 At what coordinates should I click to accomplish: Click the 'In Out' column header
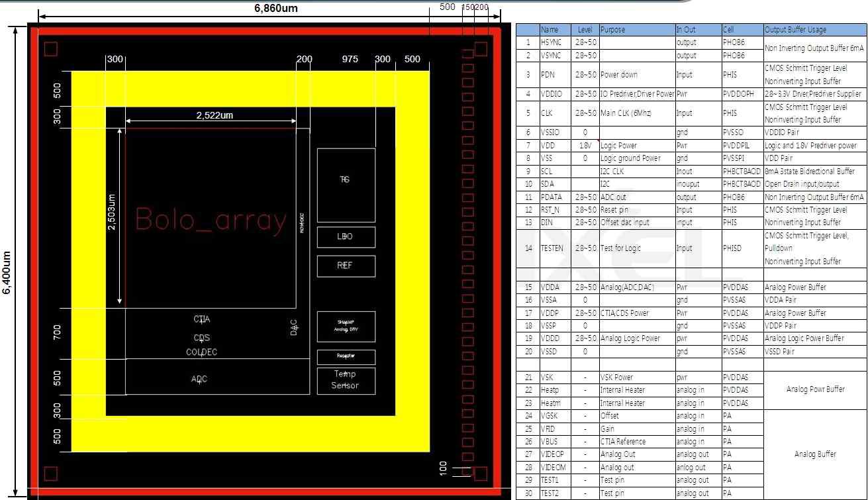pos(699,30)
